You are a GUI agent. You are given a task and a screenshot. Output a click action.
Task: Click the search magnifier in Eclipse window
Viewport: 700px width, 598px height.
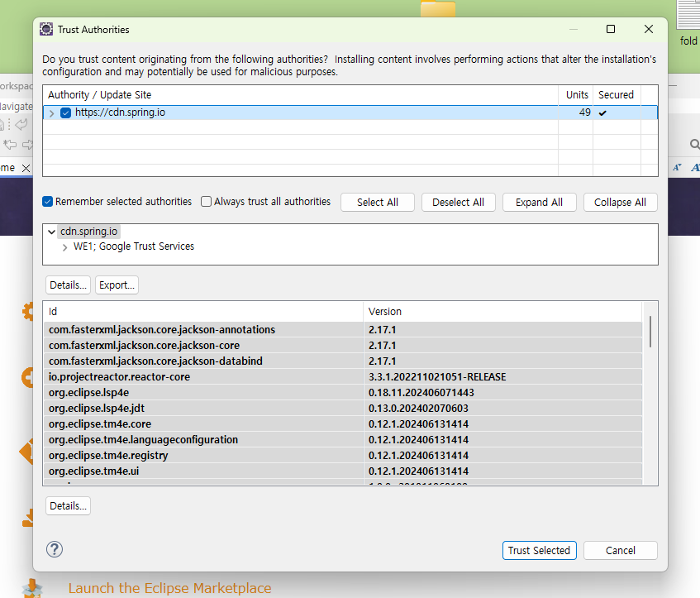coord(695,145)
